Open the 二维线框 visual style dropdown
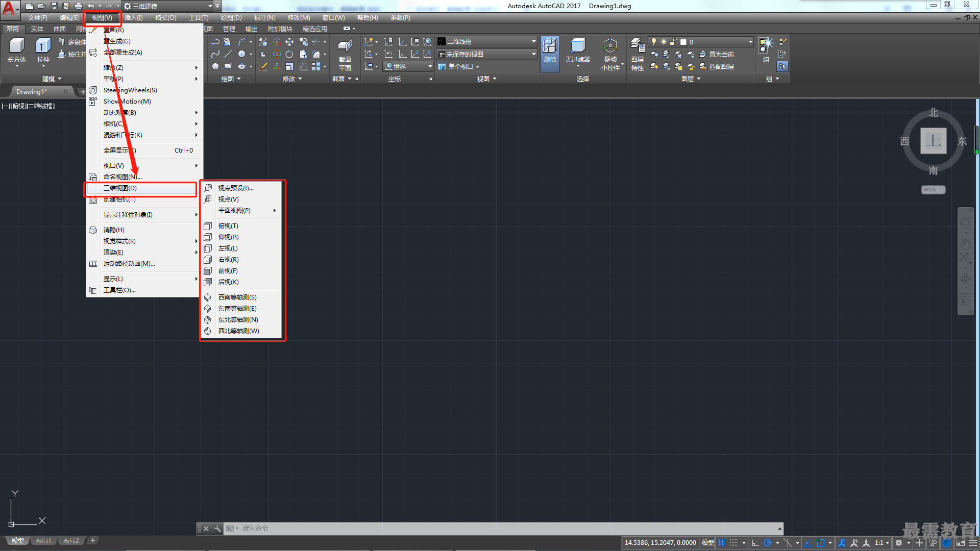This screenshot has width=980, height=551. pyautogui.click(x=486, y=41)
